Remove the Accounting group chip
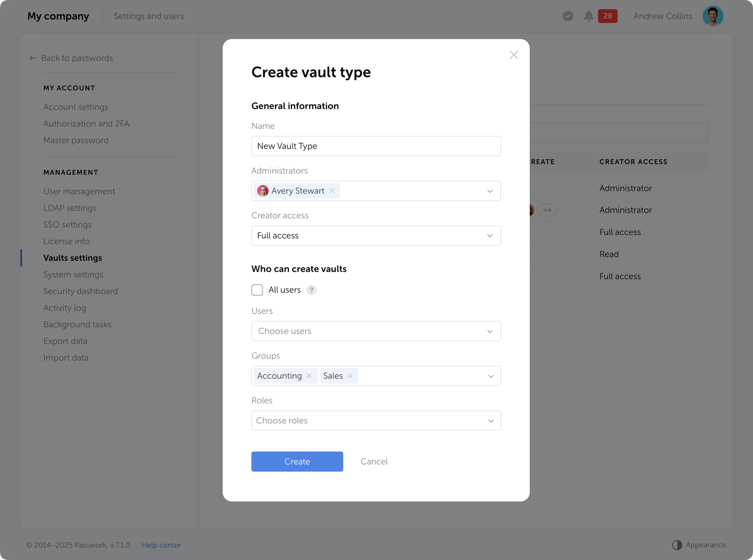This screenshot has width=753, height=560. point(309,376)
